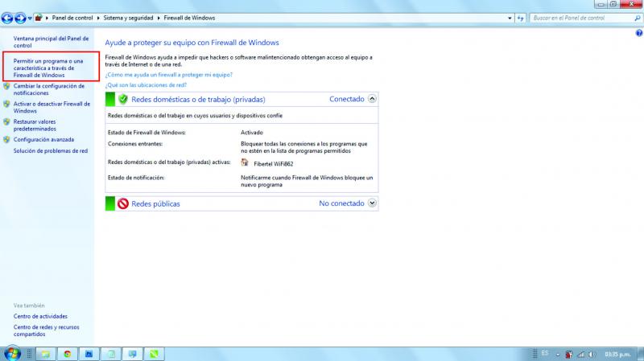
Task: Open Google Chrome from taskbar
Action: coord(68,354)
